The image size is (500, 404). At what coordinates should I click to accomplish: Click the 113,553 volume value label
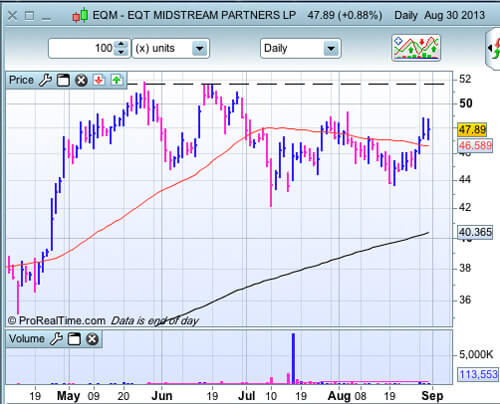click(479, 375)
